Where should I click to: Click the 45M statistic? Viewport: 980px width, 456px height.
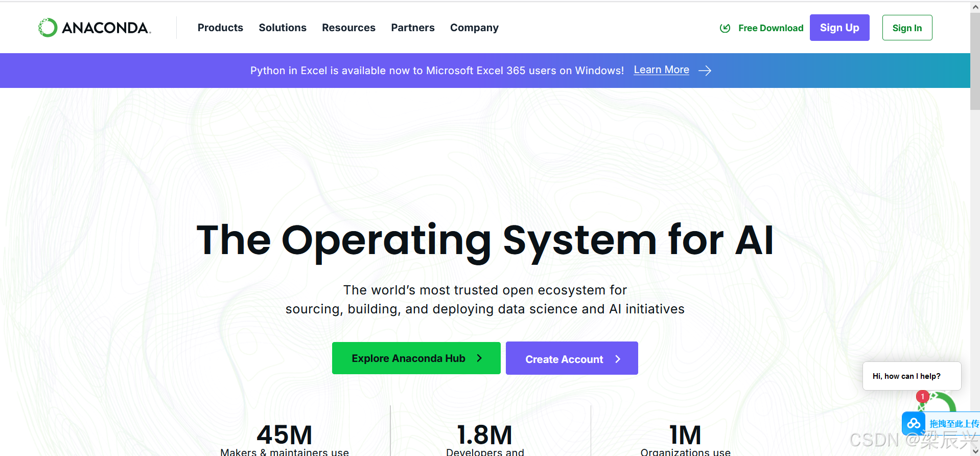click(x=285, y=435)
